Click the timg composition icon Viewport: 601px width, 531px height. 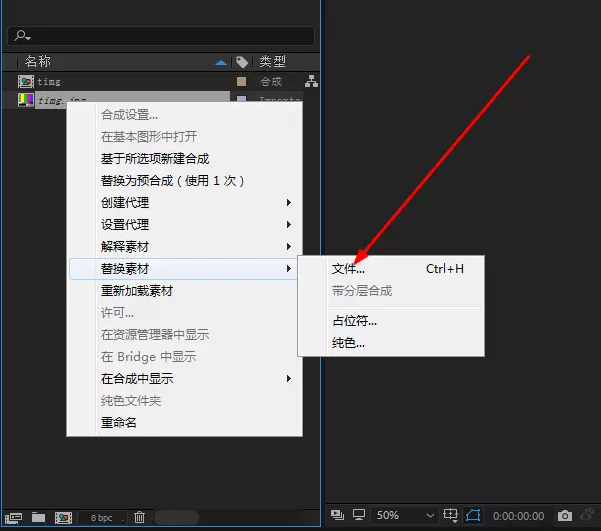click(x=26, y=81)
